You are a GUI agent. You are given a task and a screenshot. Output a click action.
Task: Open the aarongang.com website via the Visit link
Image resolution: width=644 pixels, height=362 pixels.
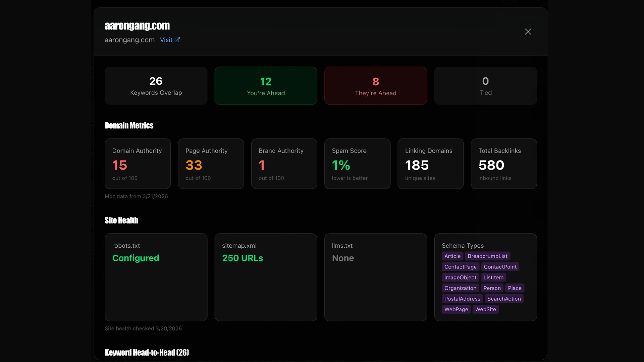(x=167, y=40)
